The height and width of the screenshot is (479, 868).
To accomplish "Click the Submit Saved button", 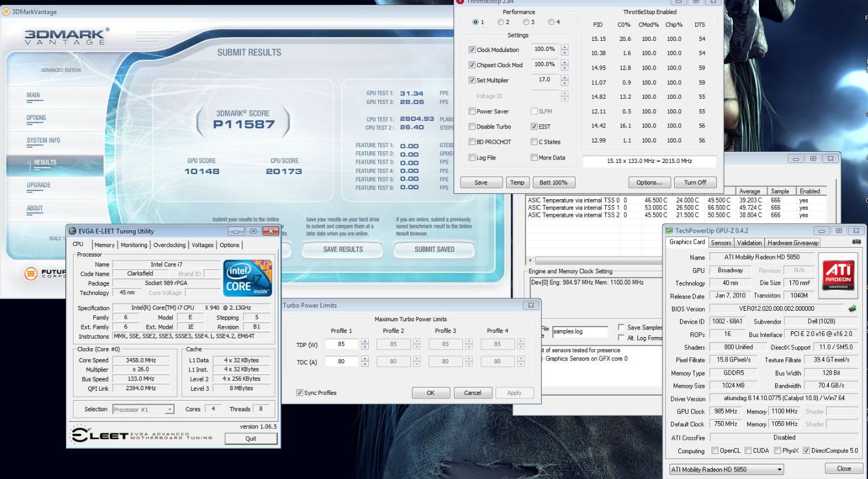I will tap(434, 249).
